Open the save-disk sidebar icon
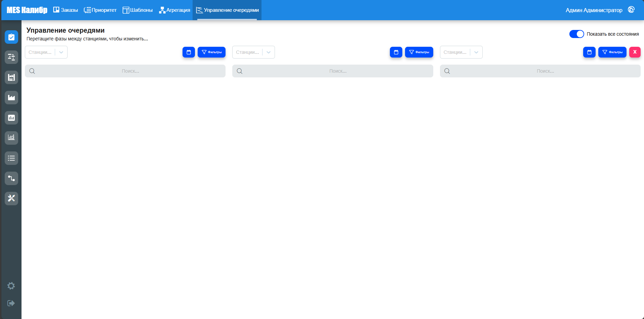Image resolution: width=644 pixels, height=319 pixels. pos(11,77)
